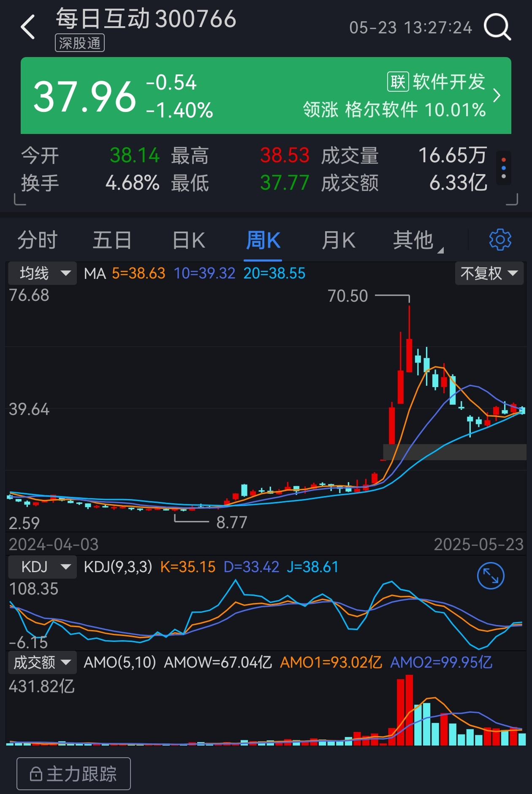Viewport: 532px width, 794px height.
Task: Tap the 70.50 high price marker
Action: 348,296
